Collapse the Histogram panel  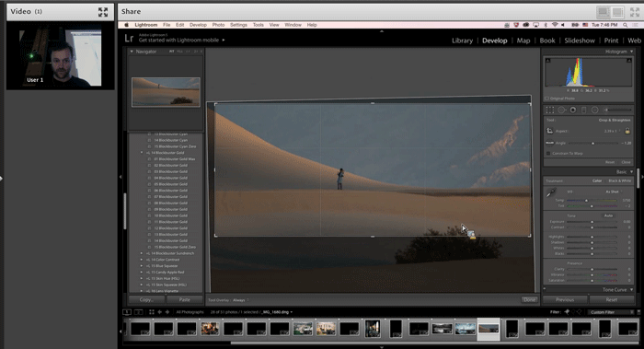631,52
